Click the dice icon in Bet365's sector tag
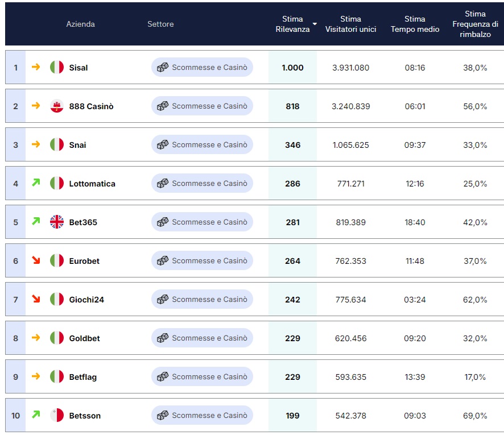Image resolution: width=504 pixels, height=435 pixels. point(163,222)
